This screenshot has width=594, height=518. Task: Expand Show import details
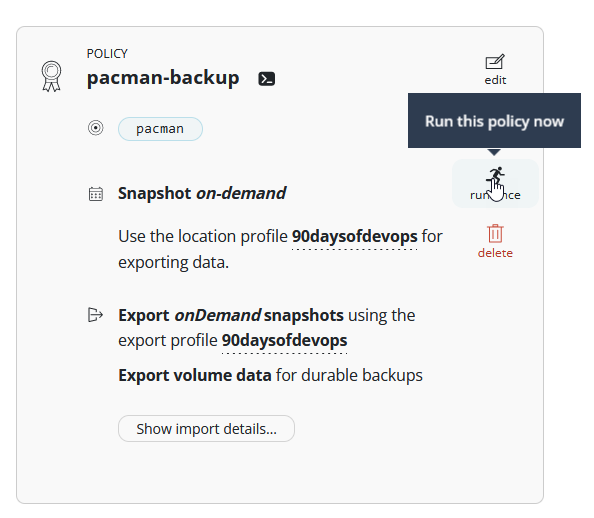tap(206, 429)
